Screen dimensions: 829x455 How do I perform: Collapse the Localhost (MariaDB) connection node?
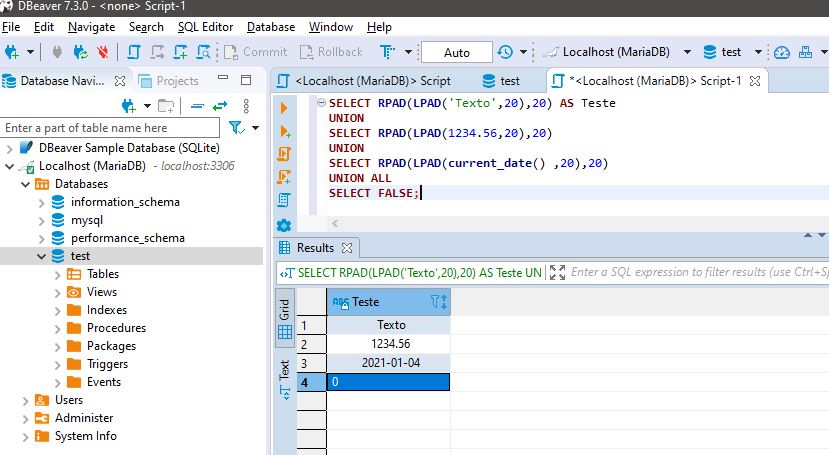coord(10,166)
